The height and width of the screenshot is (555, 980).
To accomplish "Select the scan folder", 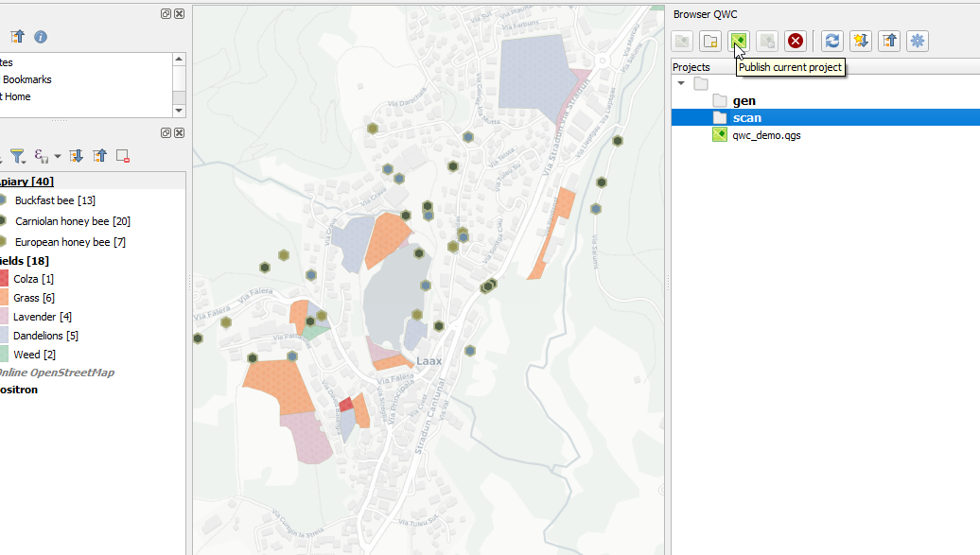I will click(746, 118).
